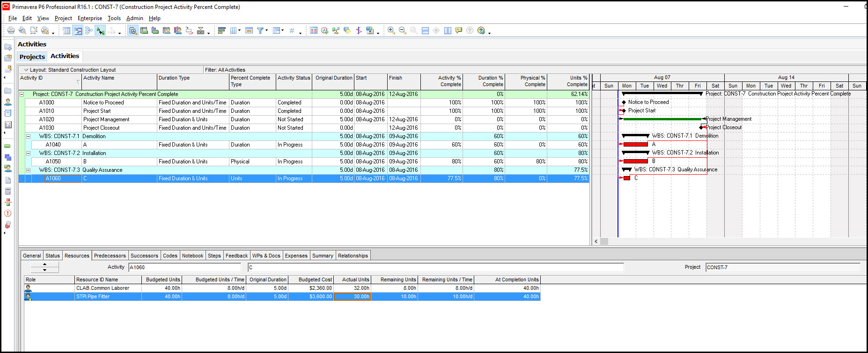Click the Level Resources icon
868x353 pixels.
(336, 30)
